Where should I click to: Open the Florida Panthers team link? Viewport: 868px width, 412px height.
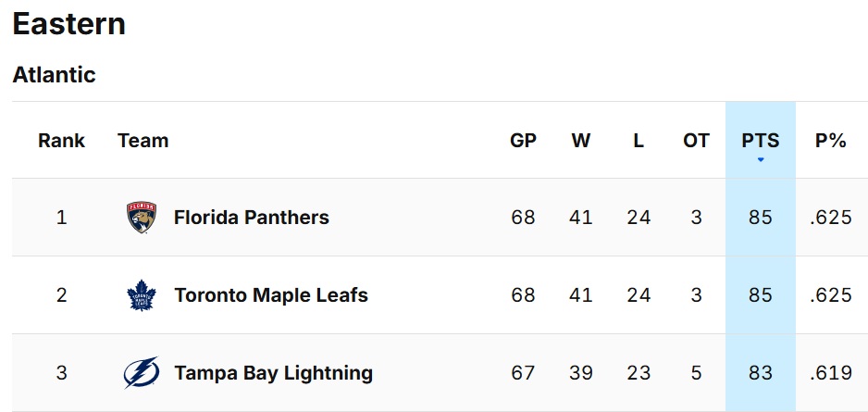pyautogui.click(x=252, y=217)
